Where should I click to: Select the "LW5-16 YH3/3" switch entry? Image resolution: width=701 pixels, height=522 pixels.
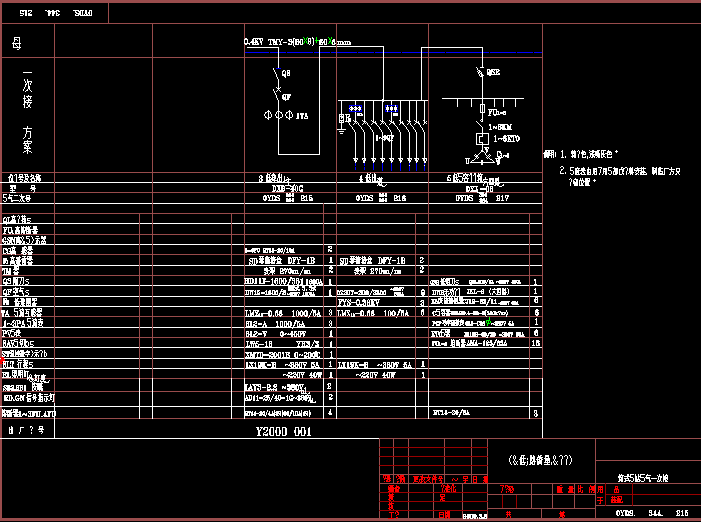282,344
